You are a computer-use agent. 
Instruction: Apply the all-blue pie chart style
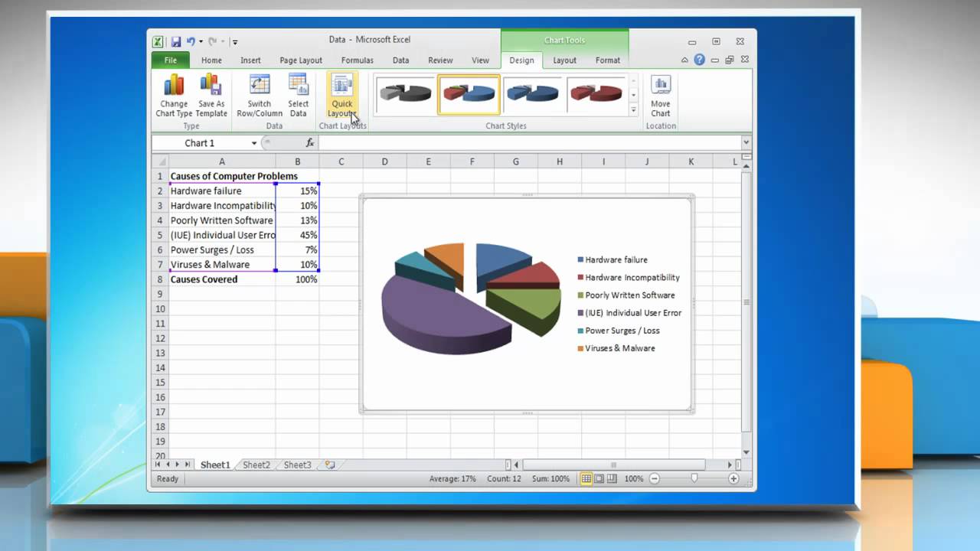click(532, 93)
